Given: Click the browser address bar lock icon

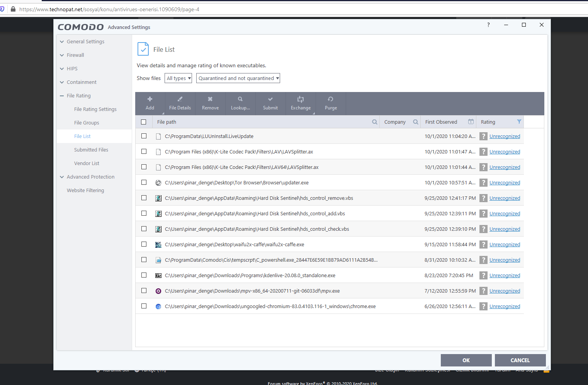Looking at the screenshot, I should [13, 9].
